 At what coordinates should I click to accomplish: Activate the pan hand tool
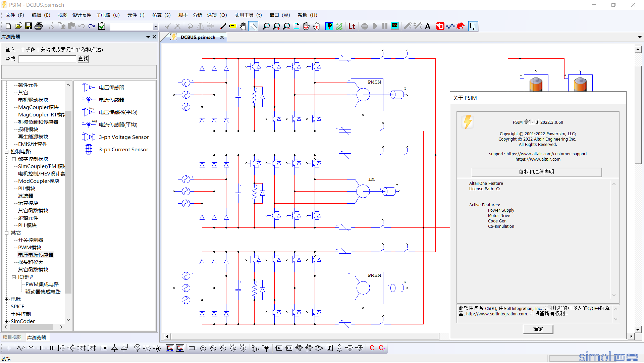(243, 26)
